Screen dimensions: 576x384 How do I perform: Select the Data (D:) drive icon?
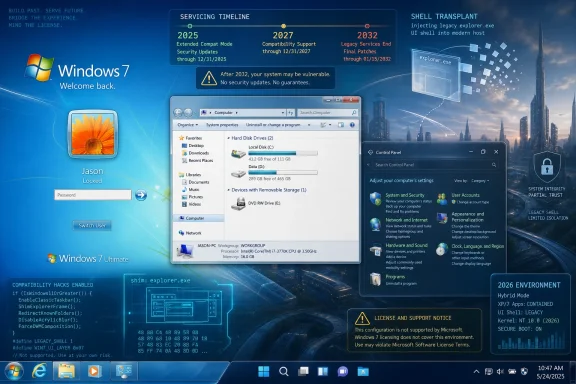coord(238,173)
